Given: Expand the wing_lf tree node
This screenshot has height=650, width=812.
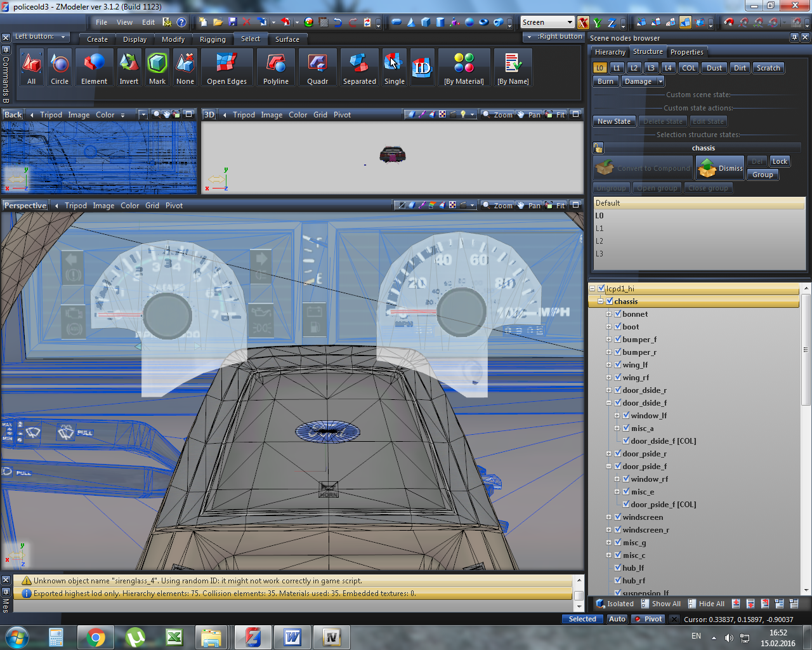Looking at the screenshot, I should point(609,364).
